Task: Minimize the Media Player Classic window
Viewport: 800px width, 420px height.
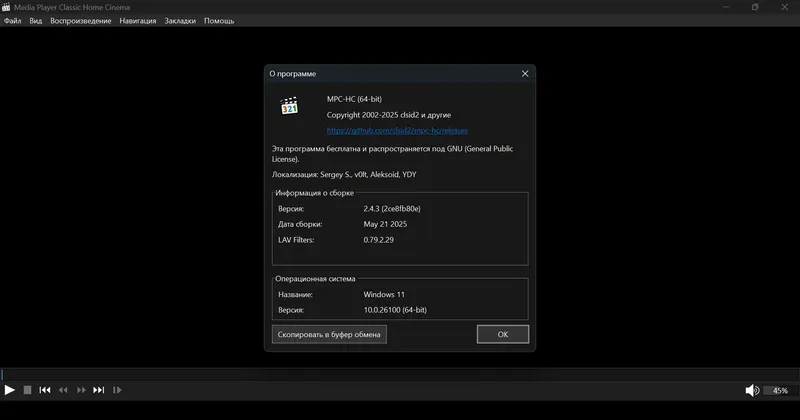Action: click(727, 7)
